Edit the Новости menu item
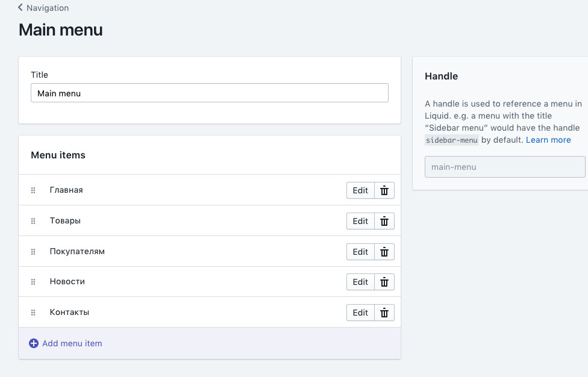588x377 pixels. [x=360, y=282]
